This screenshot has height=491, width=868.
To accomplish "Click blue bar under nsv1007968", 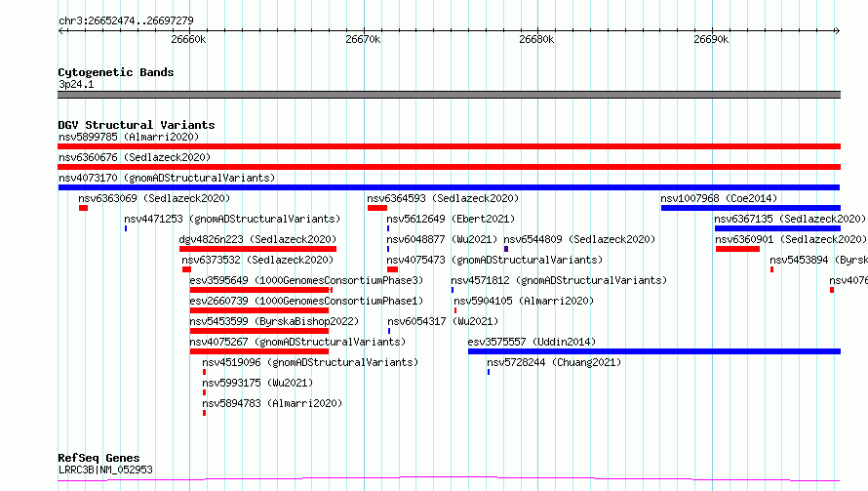I will click(751, 208).
